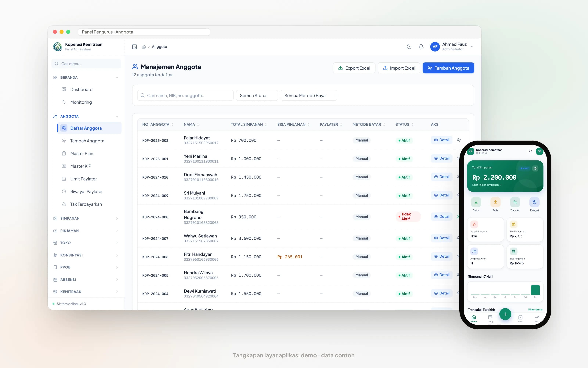Tap Tarik icon on phone app

(495, 202)
